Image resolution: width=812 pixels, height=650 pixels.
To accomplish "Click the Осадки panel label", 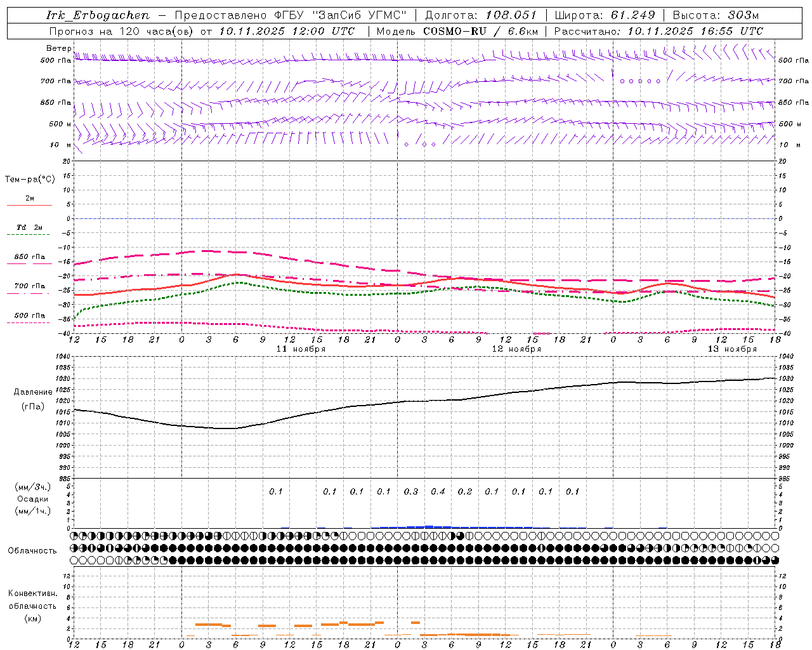I will pos(33,499).
